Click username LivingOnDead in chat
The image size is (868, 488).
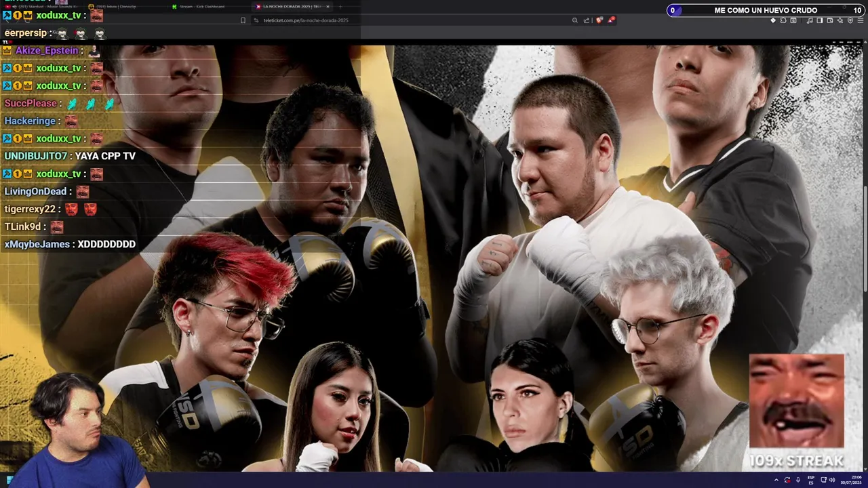click(x=35, y=192)
